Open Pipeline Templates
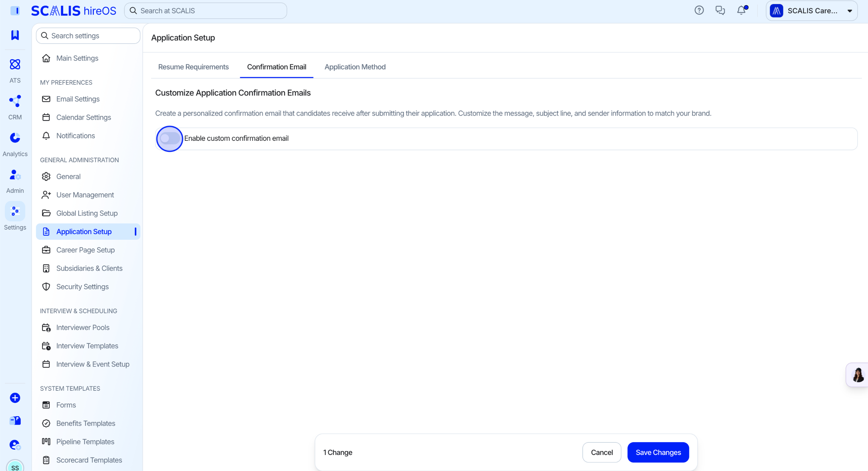 click(88, 442)
